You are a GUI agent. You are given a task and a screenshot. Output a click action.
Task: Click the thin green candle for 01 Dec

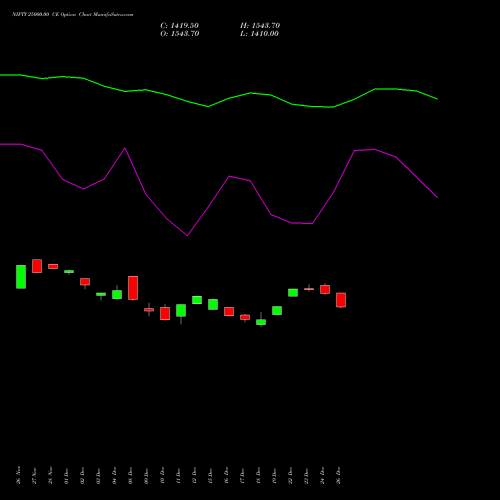69,272
